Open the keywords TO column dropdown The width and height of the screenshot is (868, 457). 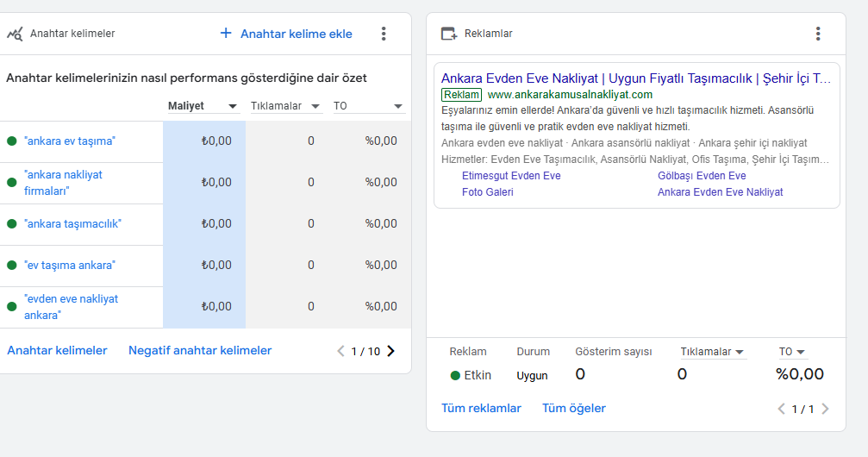(368, 106)
